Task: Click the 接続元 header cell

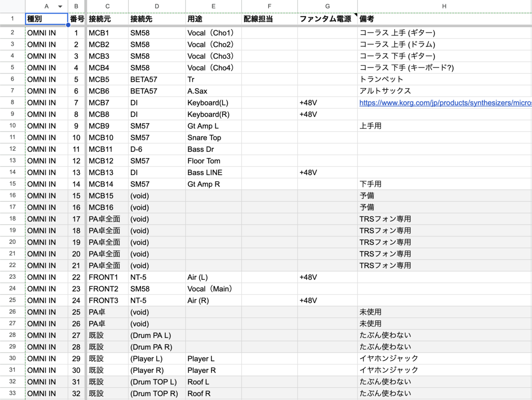Action: point(107,19)
